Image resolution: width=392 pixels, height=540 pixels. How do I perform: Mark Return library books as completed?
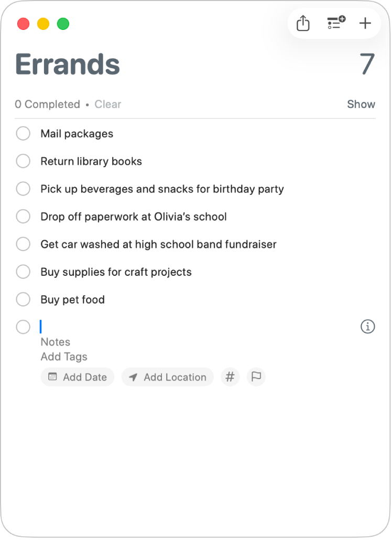click(23, 161)
